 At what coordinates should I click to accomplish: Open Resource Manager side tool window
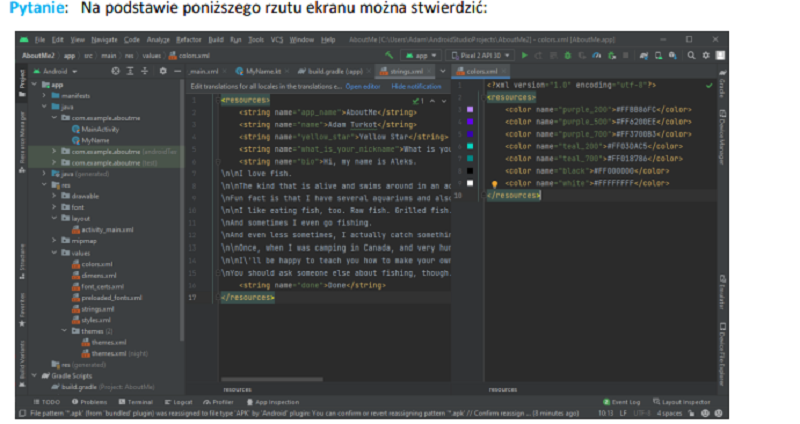click(22, 141)
